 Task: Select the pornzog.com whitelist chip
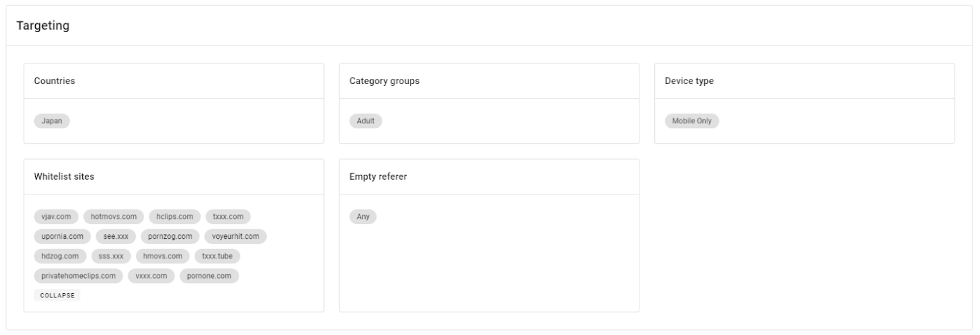pos(171,237)
